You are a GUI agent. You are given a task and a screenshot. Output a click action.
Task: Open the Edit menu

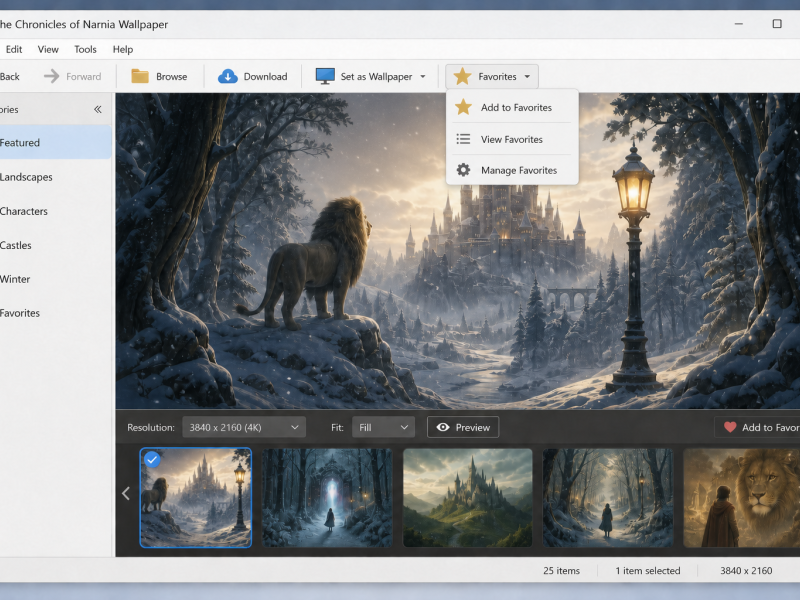point(14,49)
